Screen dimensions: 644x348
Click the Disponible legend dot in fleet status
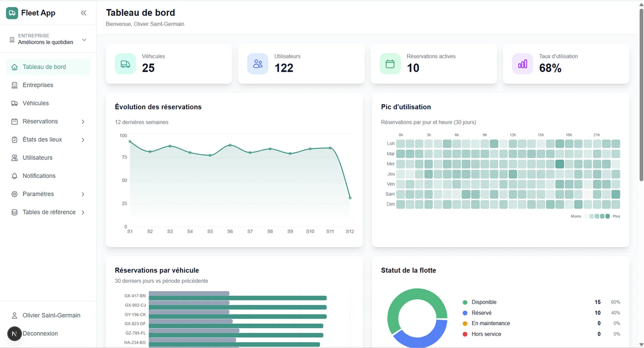tap(465, 302)
